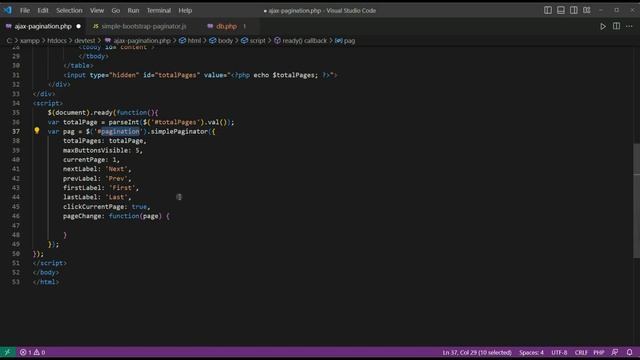Click the feedback icon in status bar

pos(615,352)
